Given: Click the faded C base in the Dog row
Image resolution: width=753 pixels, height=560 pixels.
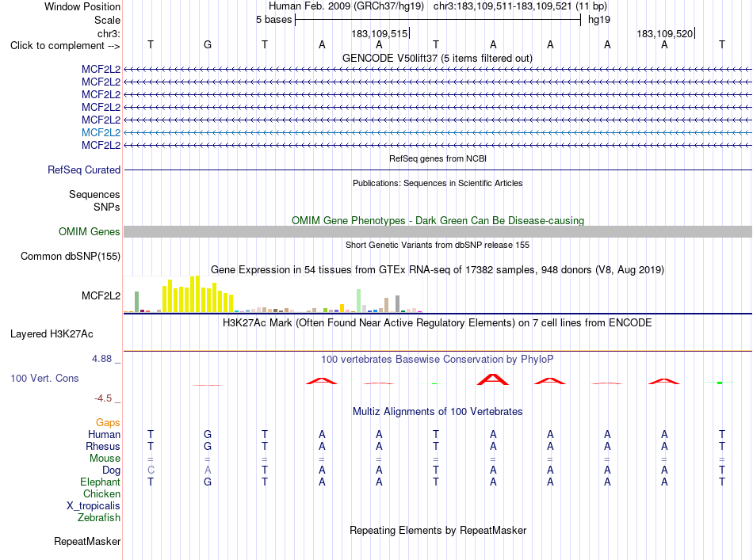Looking at the screenshot, I should [151, 470].
